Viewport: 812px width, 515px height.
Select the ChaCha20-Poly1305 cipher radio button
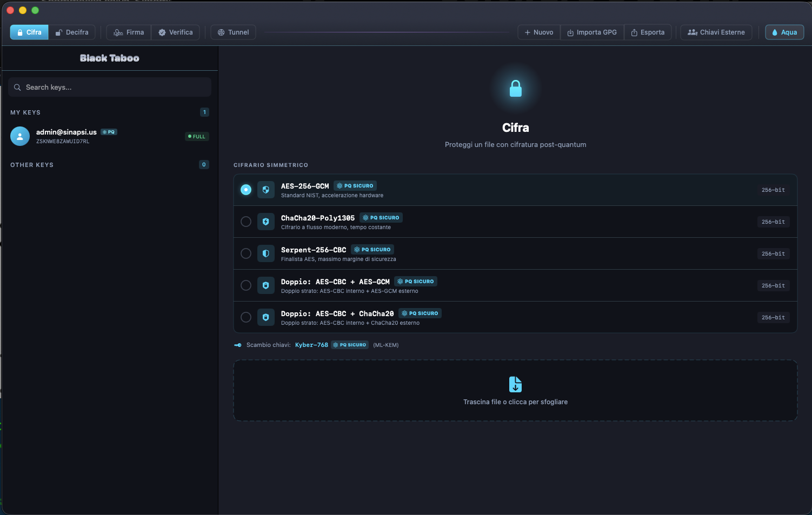click(246, 222)
